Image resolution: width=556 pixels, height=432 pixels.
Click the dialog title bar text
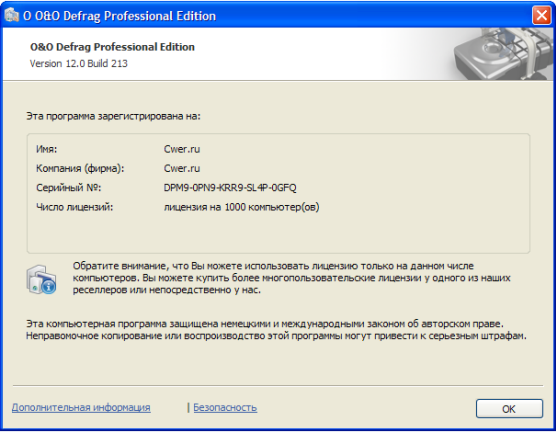119,16
